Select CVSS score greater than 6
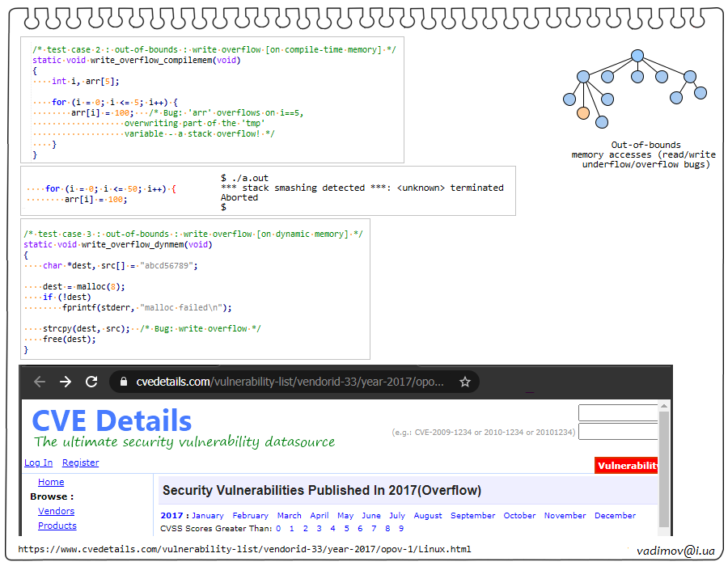Screen dimensions: 728x566 (x=360, y=529)
